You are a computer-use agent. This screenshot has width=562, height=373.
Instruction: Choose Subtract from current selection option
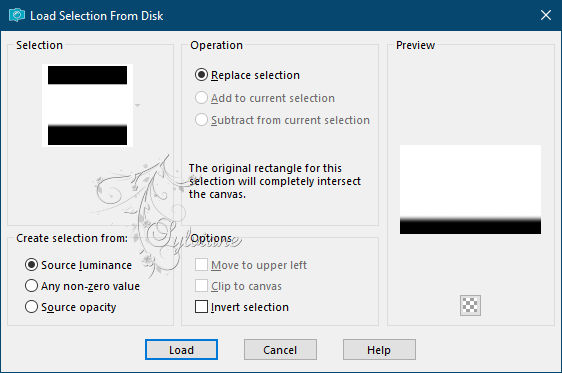pos(201,120)
